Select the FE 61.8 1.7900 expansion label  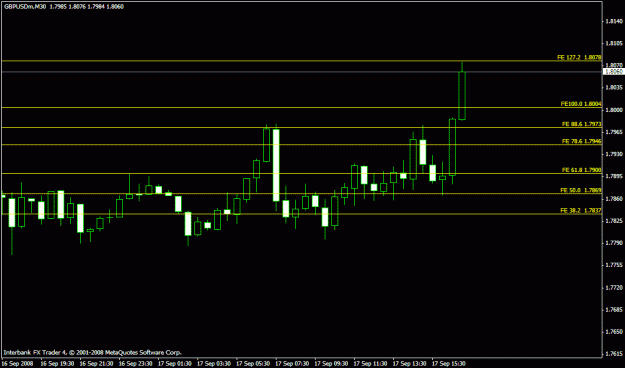(581, 170)
